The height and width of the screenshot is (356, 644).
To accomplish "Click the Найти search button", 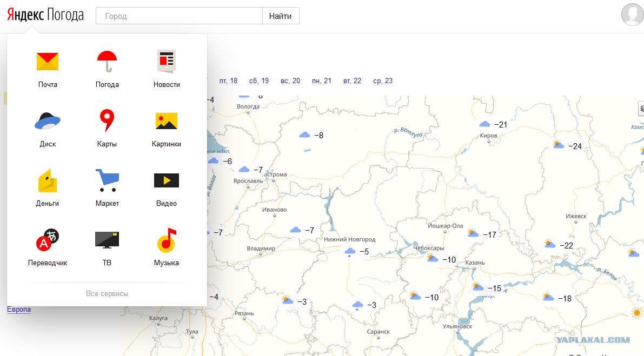I will click(281, 16).
